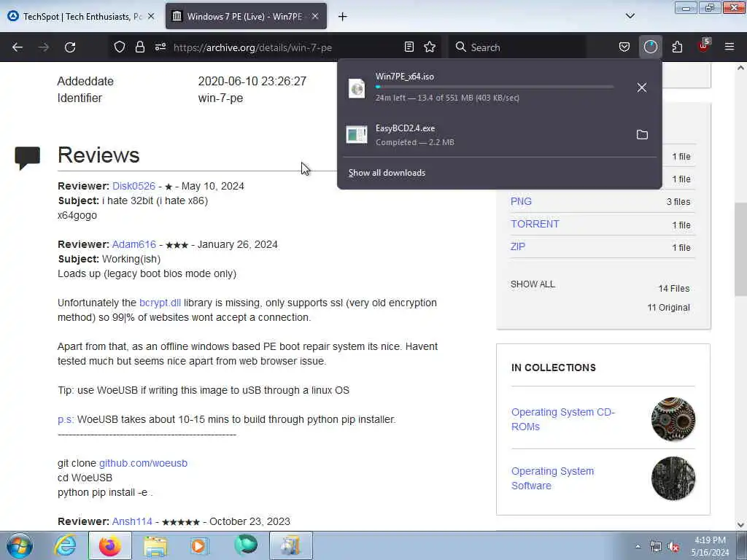Click the 14 Files text
This screenshot has width=747, height=560.
click(673, 289)
